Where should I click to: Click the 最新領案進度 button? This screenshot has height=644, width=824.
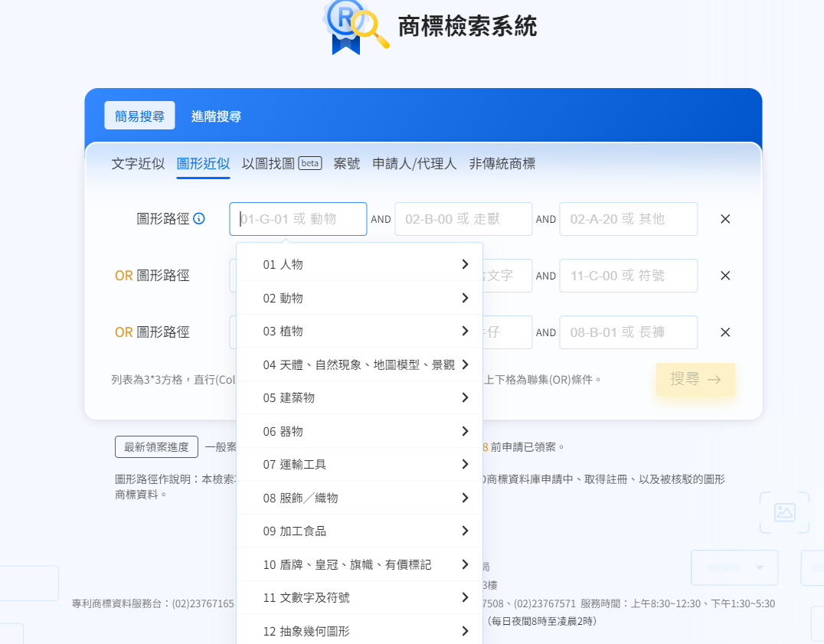tap(156, 446)
